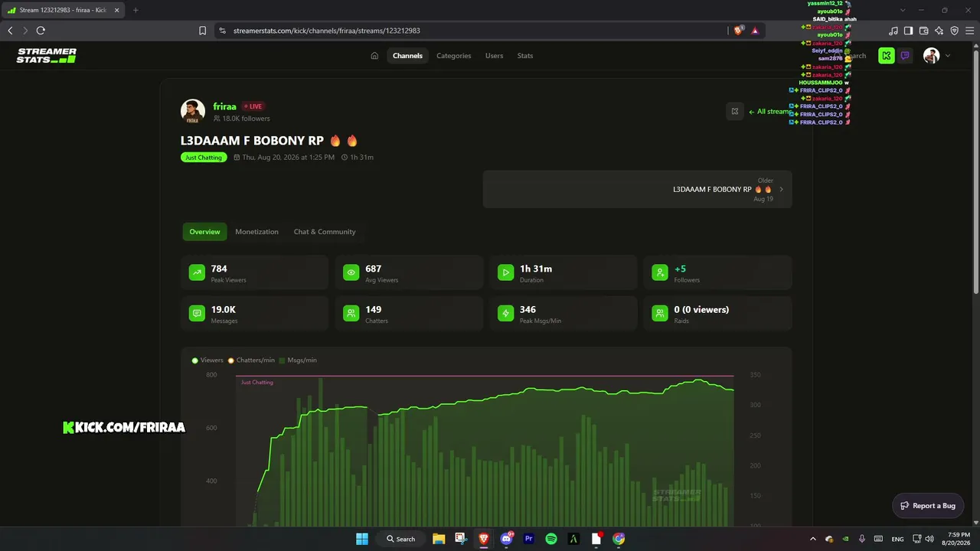Go to older stream via chevron arrow
The width and height of the screenshot is (980, 551).
pos(781,189)
